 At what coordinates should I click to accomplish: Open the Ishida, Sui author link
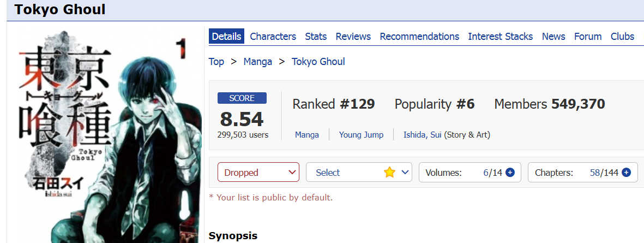[x=422, y=134]
